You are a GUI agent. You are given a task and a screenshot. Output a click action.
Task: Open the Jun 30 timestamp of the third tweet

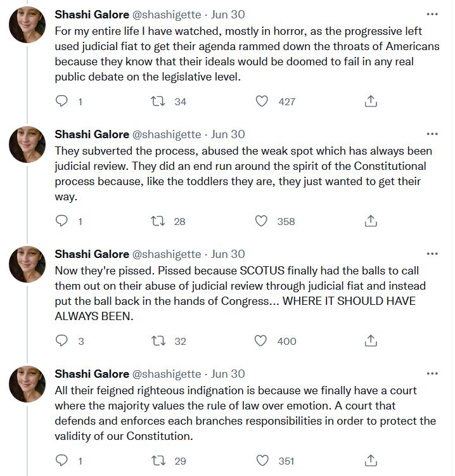click(228, 254)
